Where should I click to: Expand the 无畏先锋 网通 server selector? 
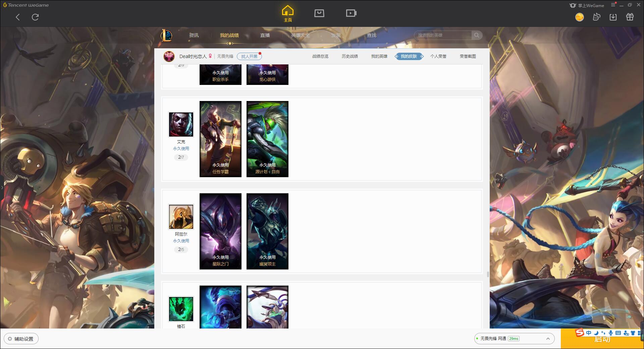coord(514,339)
